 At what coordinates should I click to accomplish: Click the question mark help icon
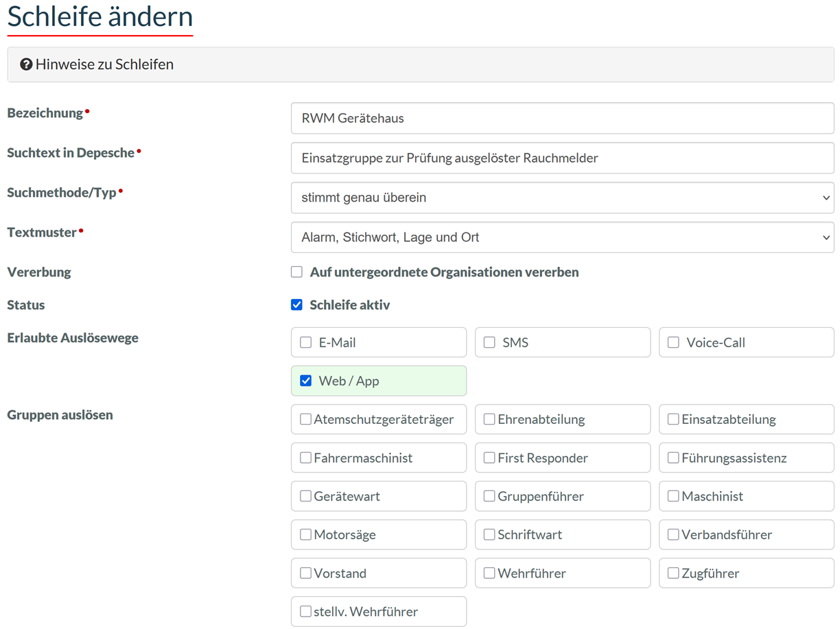(26, 64)
